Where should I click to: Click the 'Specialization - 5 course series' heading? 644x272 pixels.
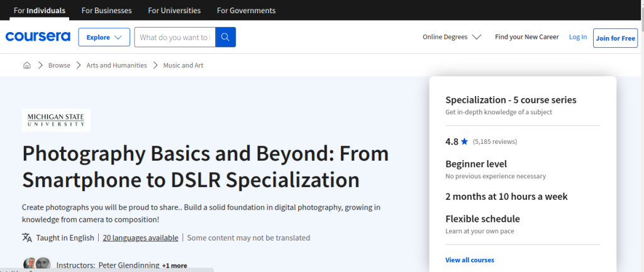[511, 100]
